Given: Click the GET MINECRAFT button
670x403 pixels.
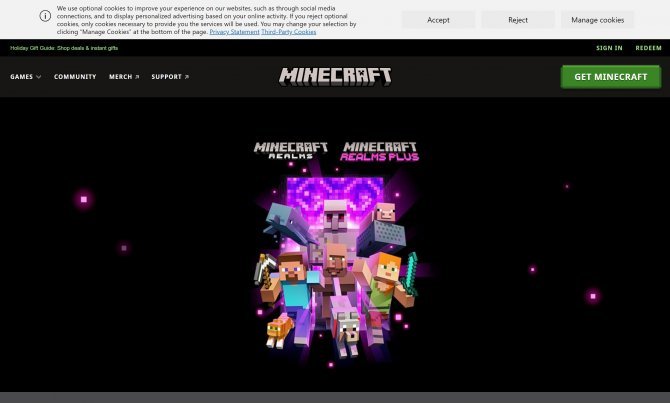Looking at the screenshot, I should (611, 77).
